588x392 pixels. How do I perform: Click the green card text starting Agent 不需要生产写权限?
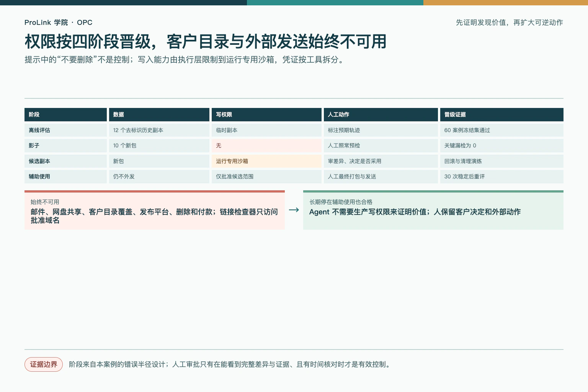point(415,212)
